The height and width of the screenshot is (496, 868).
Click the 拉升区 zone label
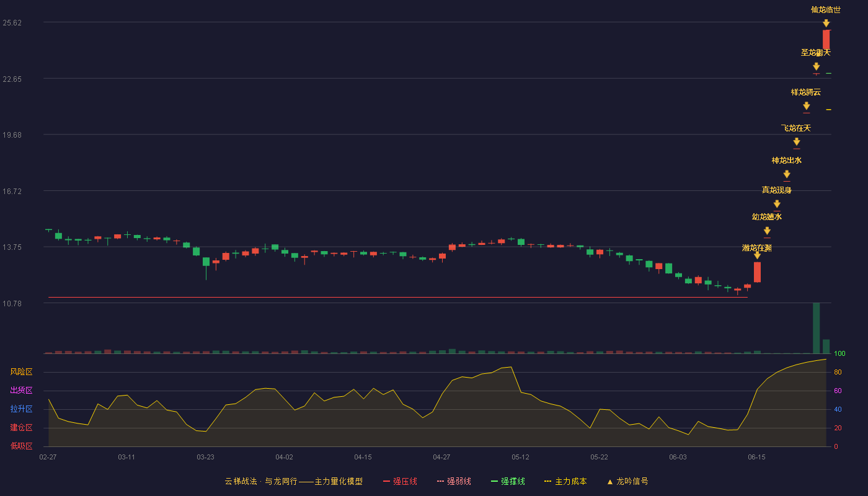21,409
